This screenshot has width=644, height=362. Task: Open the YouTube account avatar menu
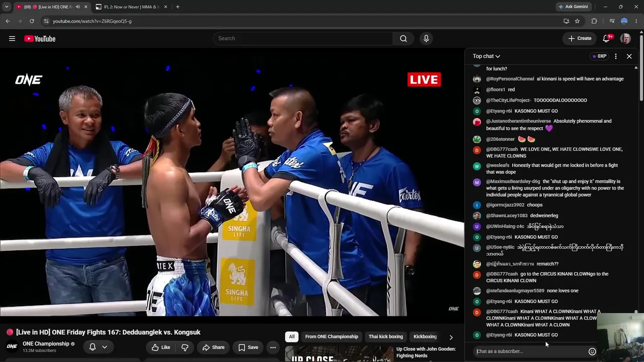(625, 39)
